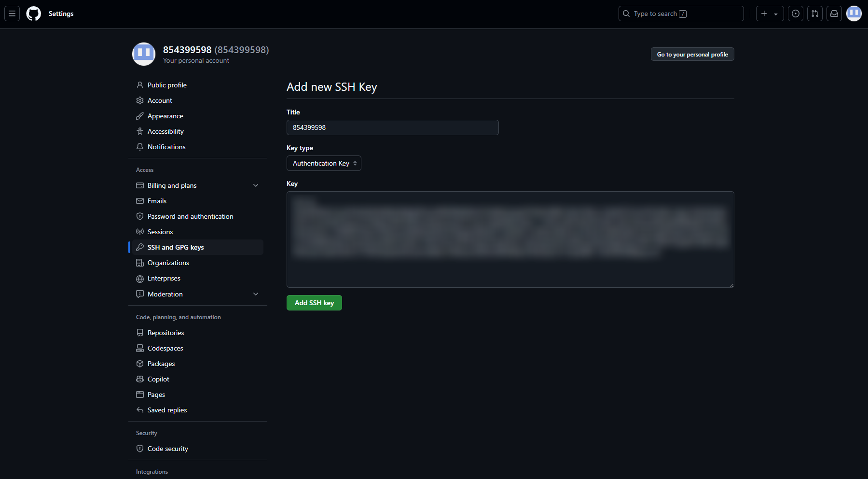868x479 pixels.
Task: Click the plus create-new icon
Action: 764,14
